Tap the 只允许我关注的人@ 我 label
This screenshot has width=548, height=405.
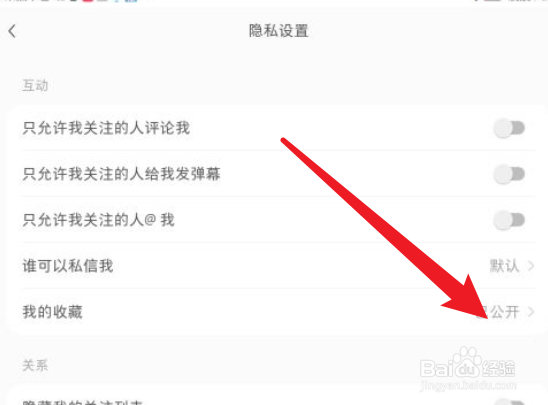(x=98, y=220)
